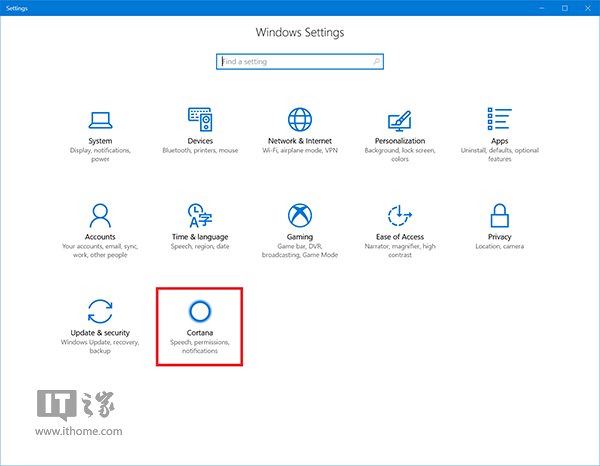The height and width of the screenshot is (466, 600).
Task: Click 'Game bar, DVR, broadcasting' description
Action: click(x=300, y=251)
